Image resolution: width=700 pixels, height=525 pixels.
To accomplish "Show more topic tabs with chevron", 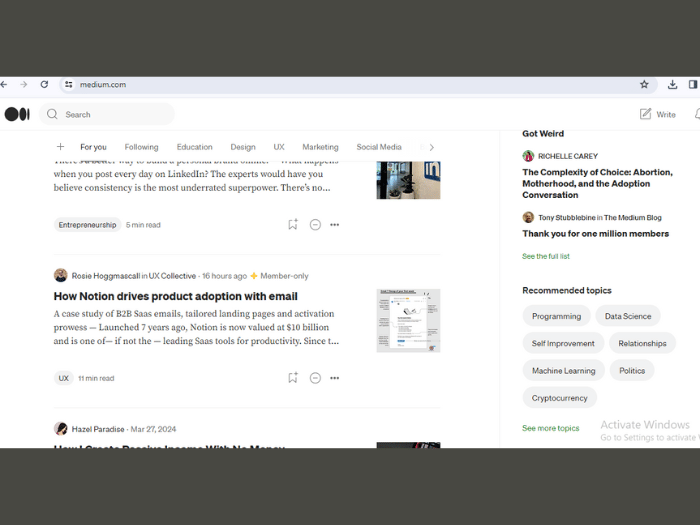I will [x=431, y=147].
